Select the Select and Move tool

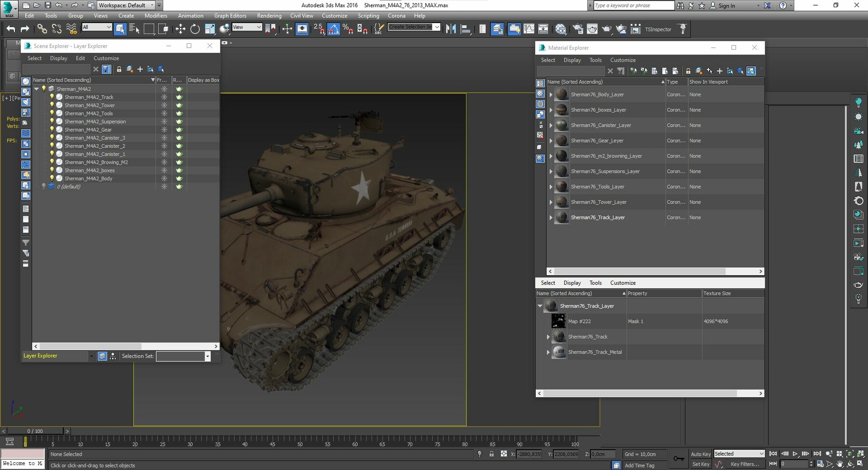(x=180, y=29)
